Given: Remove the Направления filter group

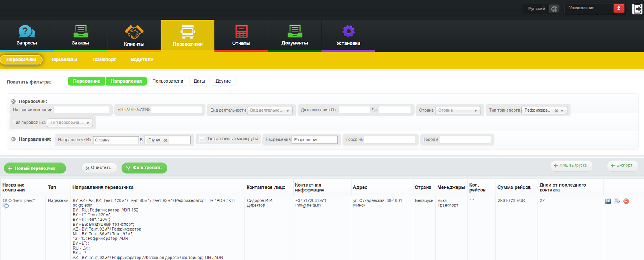Looking at the screenshot, I should 13,139.
